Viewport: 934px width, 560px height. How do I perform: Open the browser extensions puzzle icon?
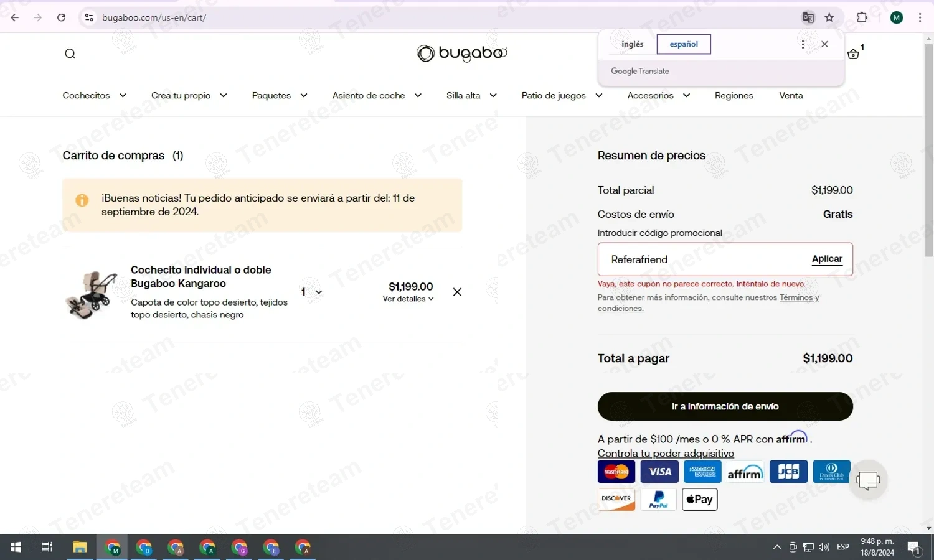coord(862,17)
